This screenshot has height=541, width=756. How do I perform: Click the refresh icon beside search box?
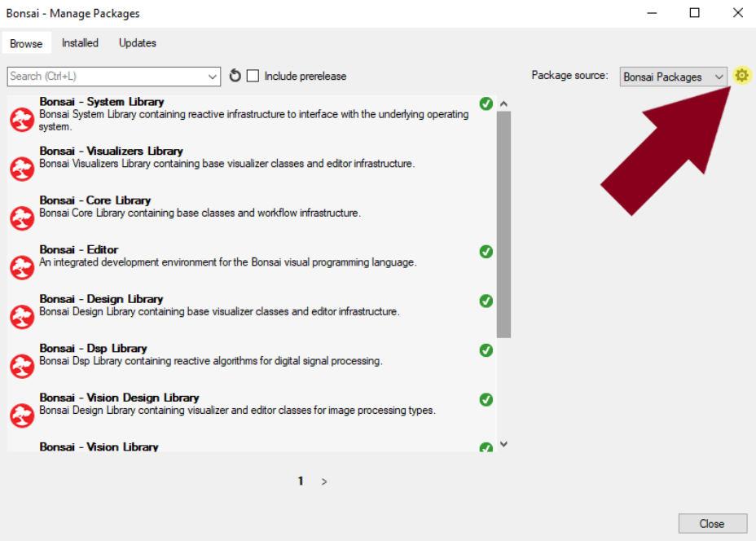click(x=235, y=76)
